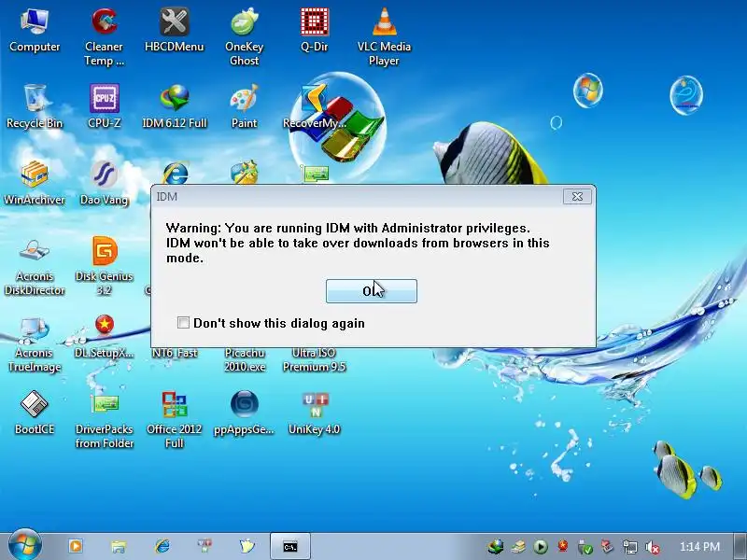Select the CPU-Z desktop shortcut

click(105, 106)
